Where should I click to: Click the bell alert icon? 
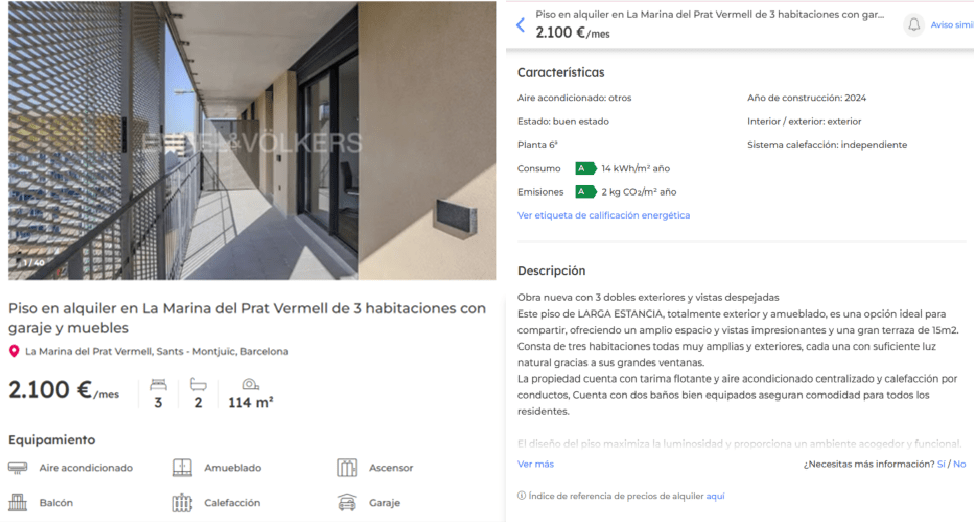(914, 25)
